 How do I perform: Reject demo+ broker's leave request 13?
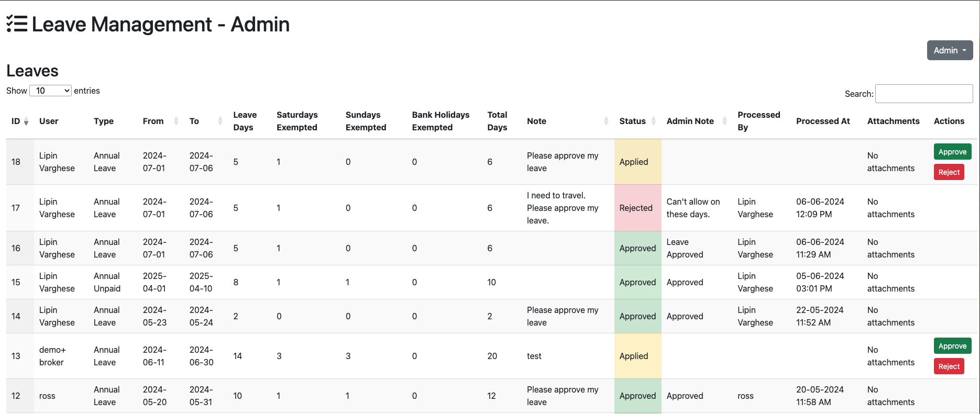click(949, 366)
